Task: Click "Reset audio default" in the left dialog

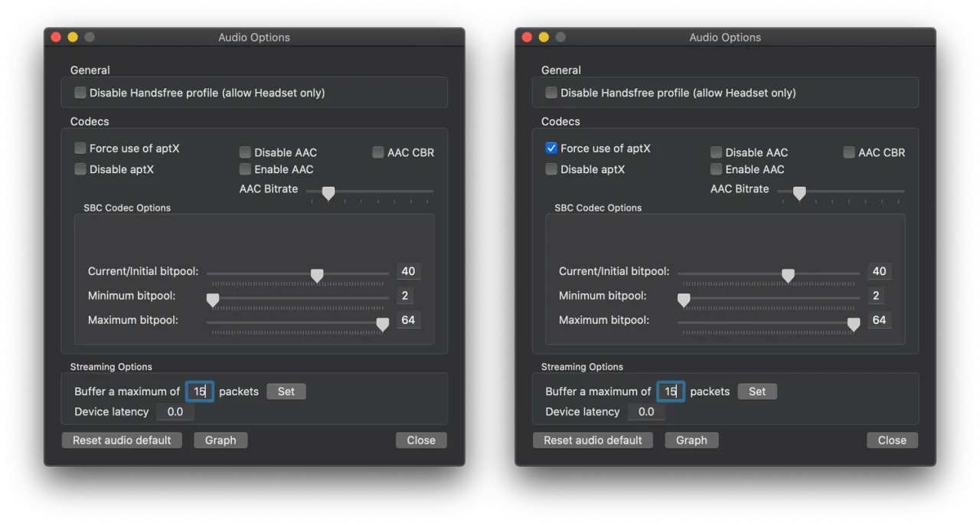Action: pyautogui.click(x=121, y=440)
